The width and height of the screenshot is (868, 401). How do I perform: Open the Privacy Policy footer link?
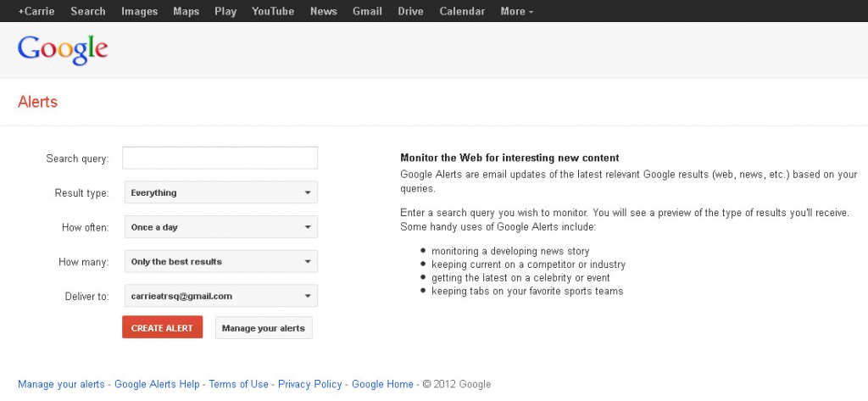click(x=310, y=384)
